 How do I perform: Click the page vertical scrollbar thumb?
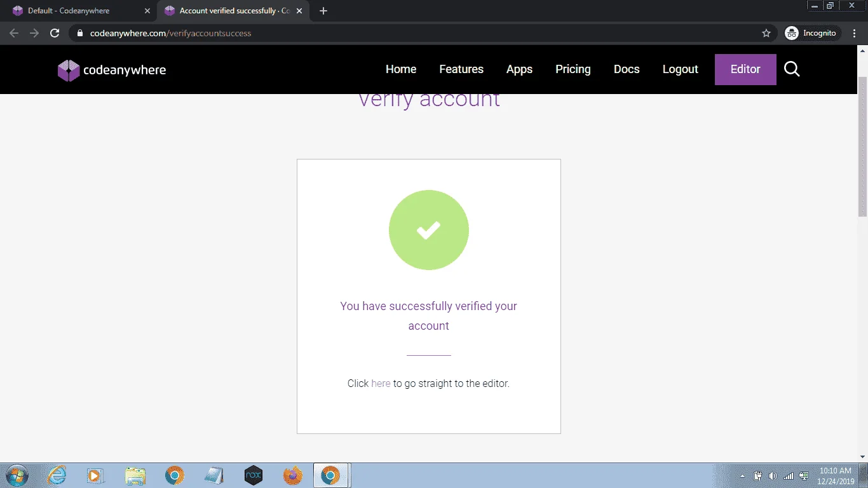[x=862, y=146]
